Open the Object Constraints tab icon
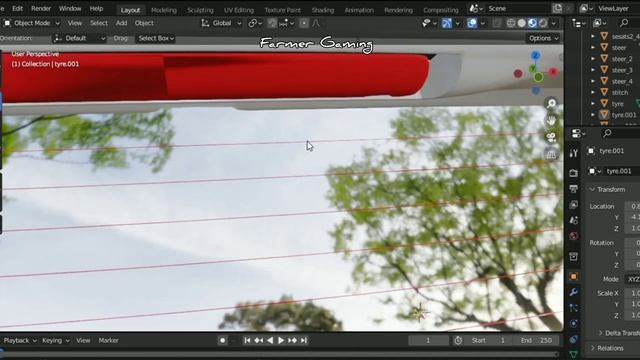The width and height of the screenshot is (640, 360). pyautogui.click(x=573, y=339)
